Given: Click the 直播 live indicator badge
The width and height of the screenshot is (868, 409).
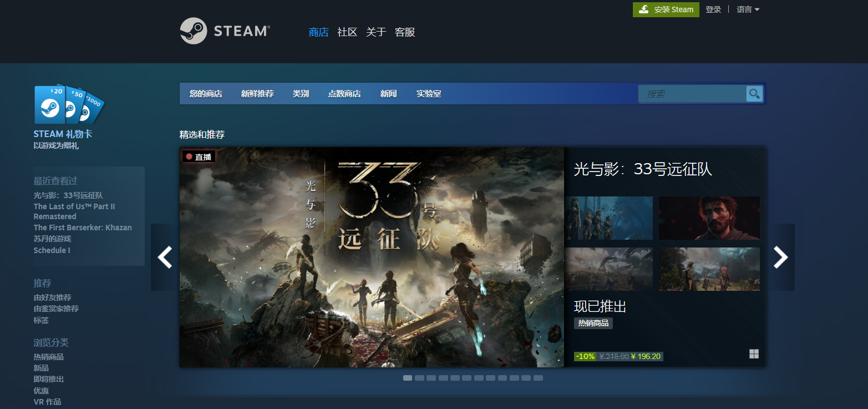Looking at the screenshot, I should coord(199,157).
